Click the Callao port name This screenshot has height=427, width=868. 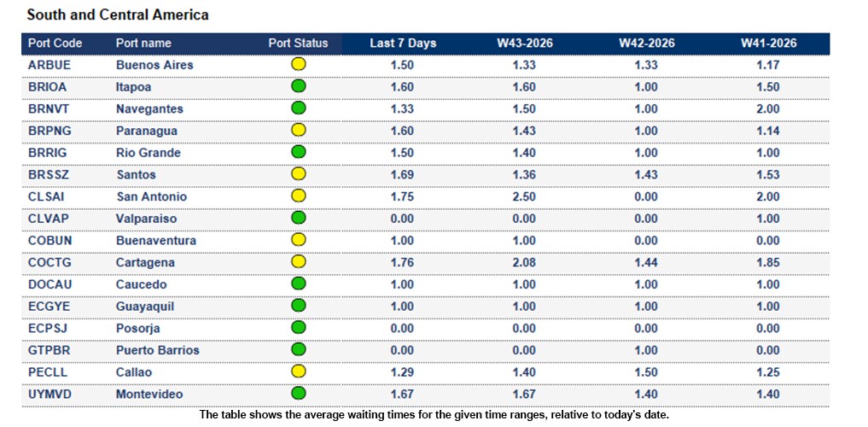click(133, 372)
